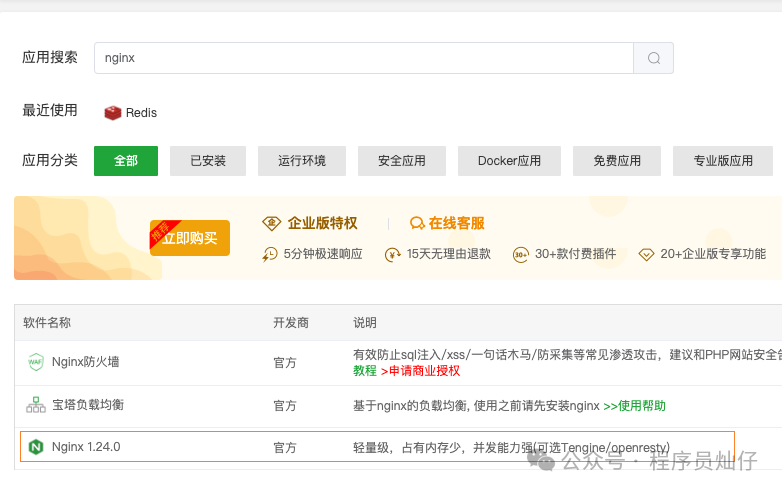Click 官方 in the 宝塔负载均衡 row

pos(285,406)
